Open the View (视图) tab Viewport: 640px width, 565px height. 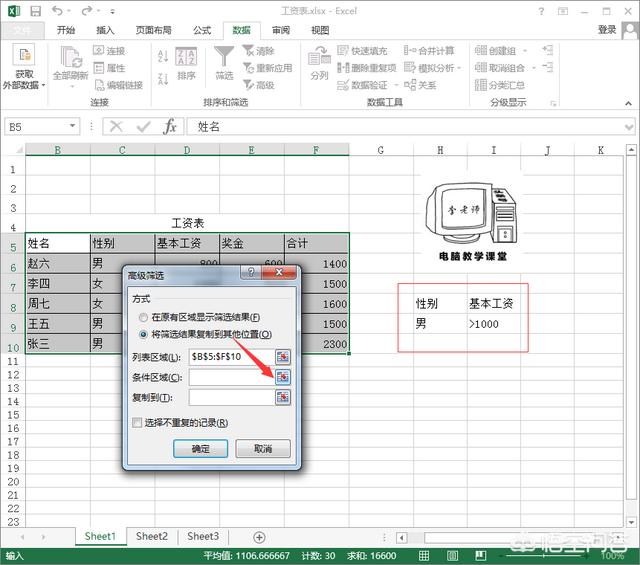320,30
